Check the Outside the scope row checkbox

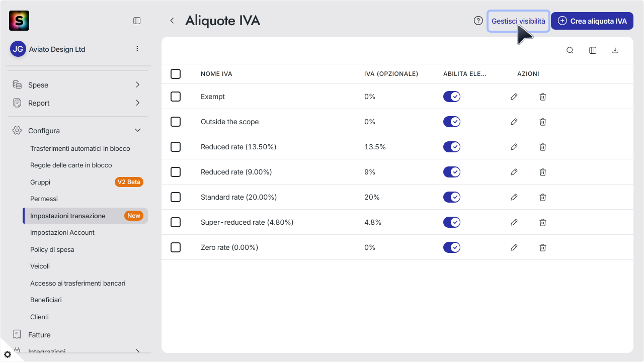(176, 122)
